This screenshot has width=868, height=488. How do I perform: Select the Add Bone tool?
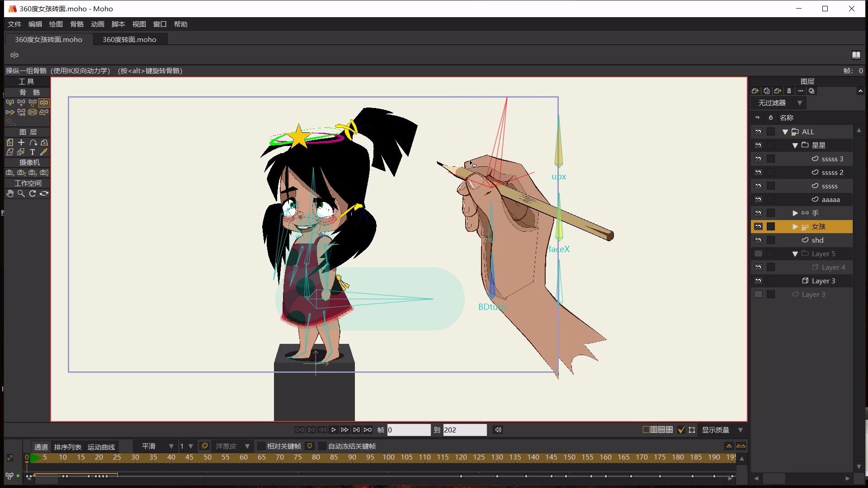click(21, 103)
